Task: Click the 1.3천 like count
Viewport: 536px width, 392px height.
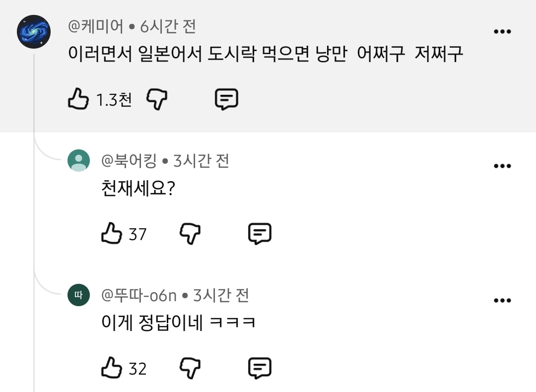Action: (x=114, y=100)
